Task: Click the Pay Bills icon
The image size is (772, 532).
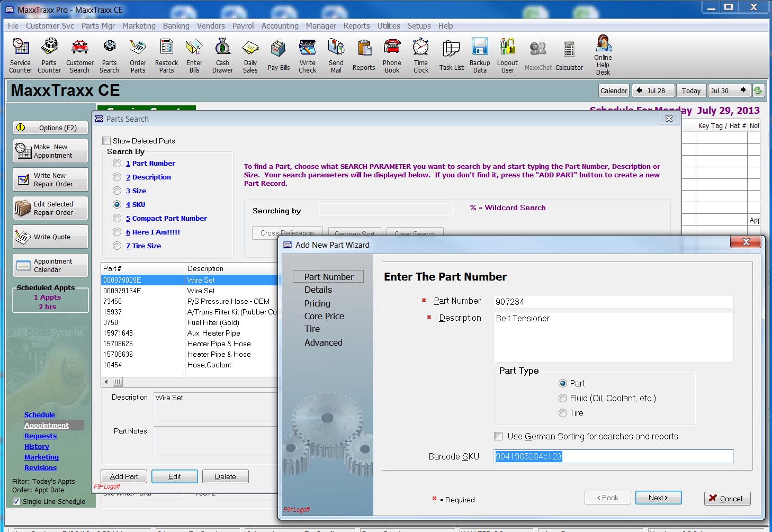Action: pos(279,56)
